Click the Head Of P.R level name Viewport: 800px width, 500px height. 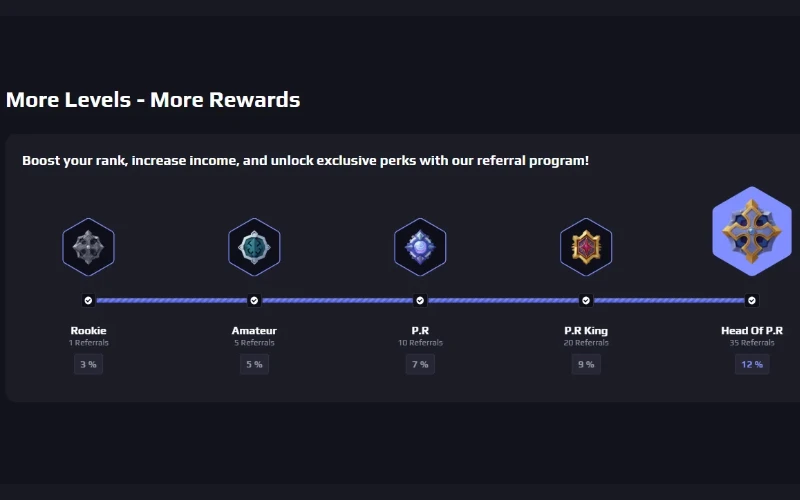pyautogui.click(x=752, y=331)
